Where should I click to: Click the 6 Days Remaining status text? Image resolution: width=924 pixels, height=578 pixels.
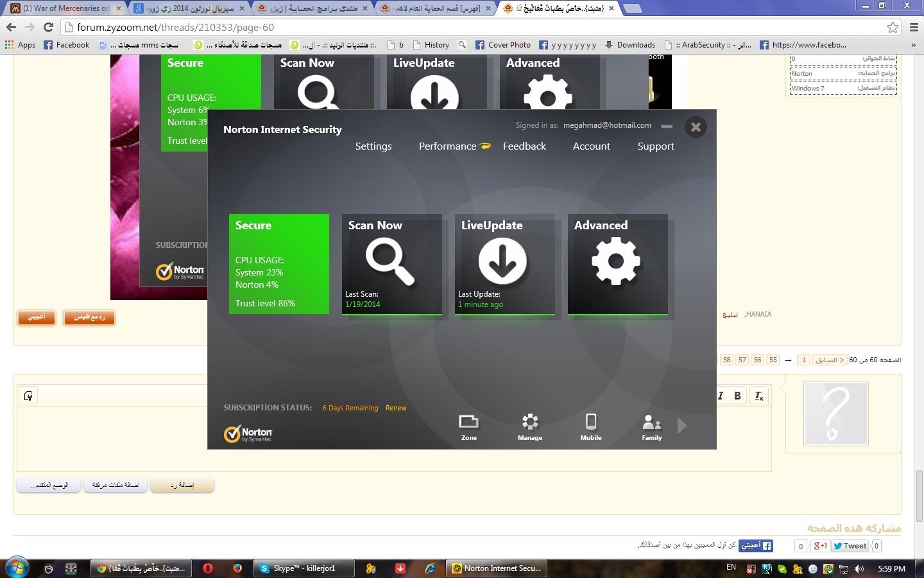(350, 408)
